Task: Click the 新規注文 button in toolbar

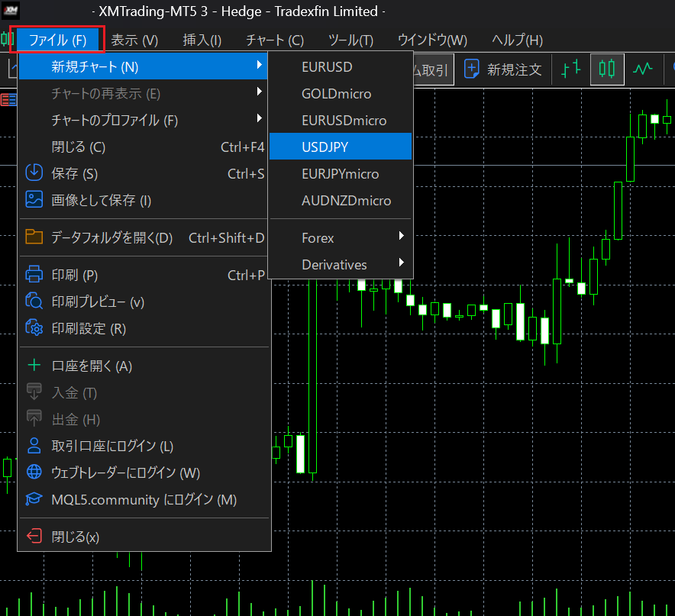Action: tap(503, 69)
